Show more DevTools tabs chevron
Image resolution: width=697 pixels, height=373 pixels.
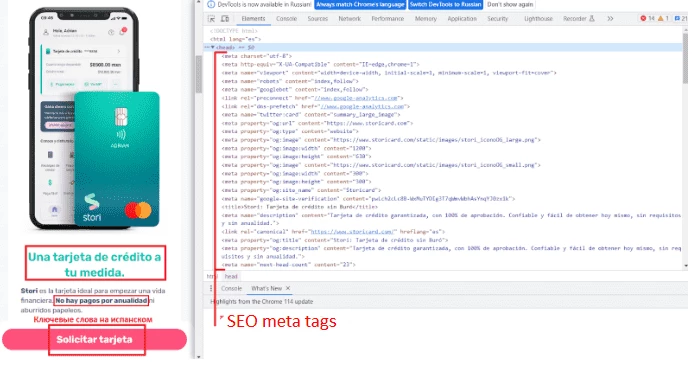(610, 19)
